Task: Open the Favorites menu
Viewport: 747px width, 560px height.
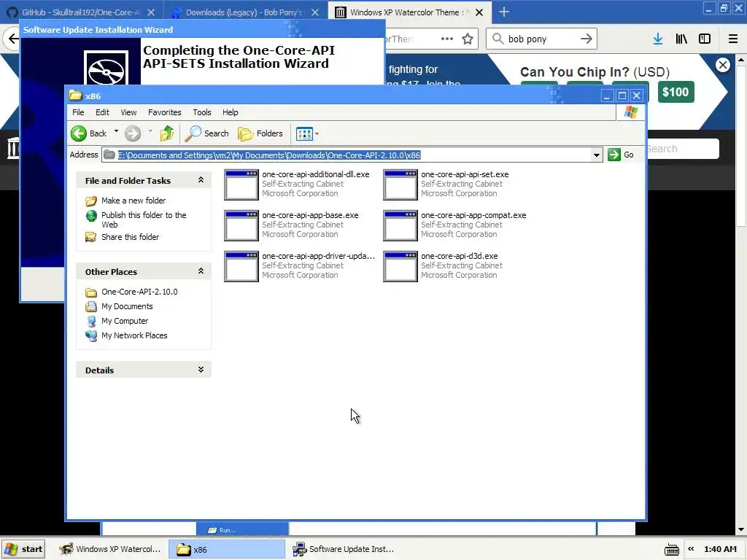Action: click(164, 112)
